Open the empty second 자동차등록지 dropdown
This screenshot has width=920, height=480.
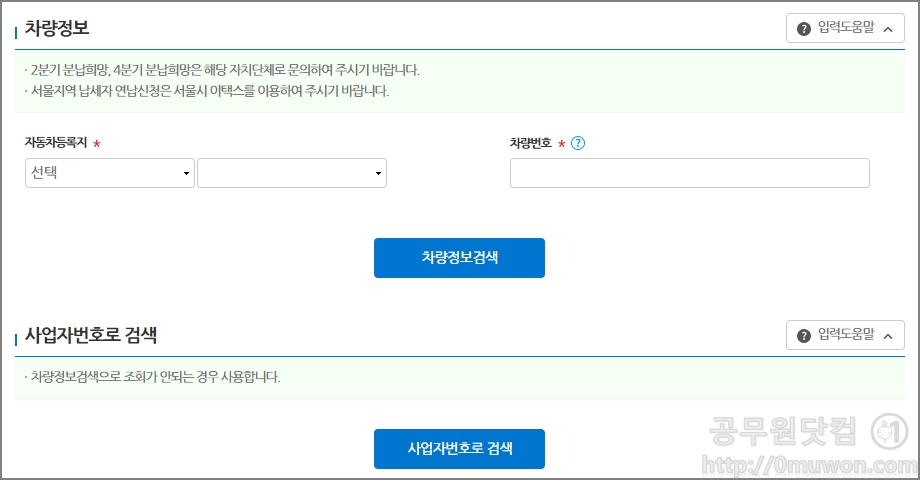click(x=292, y=173)
